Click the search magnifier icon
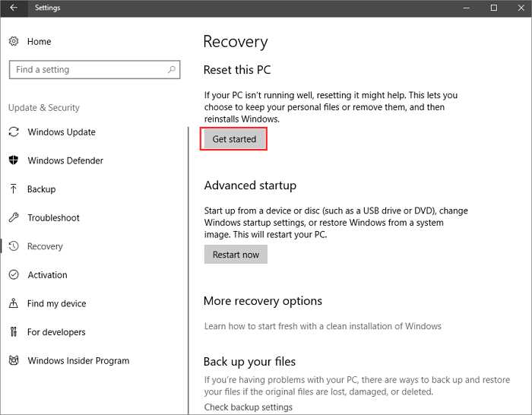 click(172, 70)
